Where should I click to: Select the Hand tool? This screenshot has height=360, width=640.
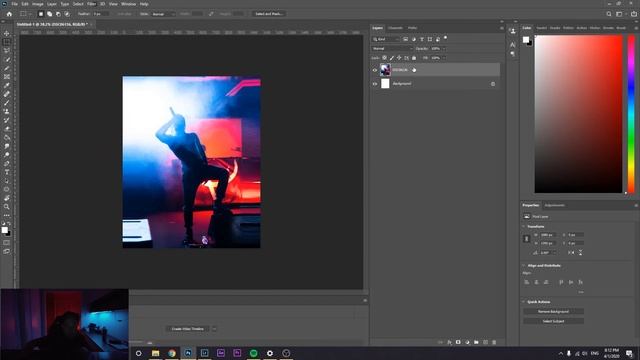pyautogui.click(x=7, y=198)
